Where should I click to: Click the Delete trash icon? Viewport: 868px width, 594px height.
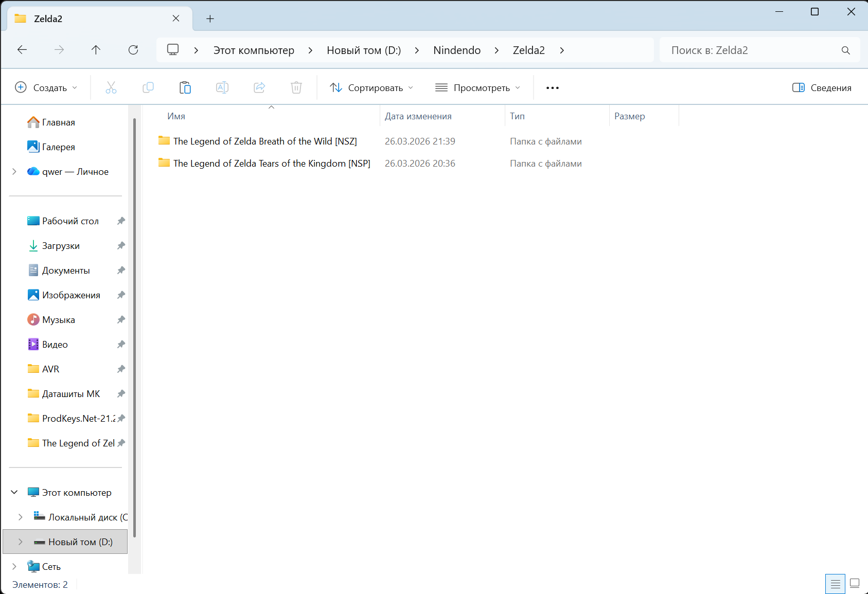pyautogui.click(x=296, y=87)
